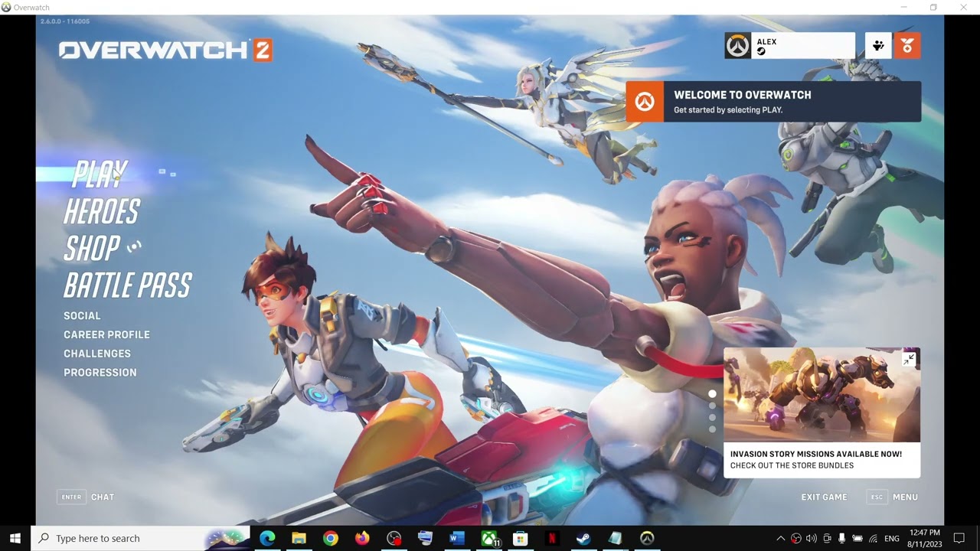
Task: Click the Overwatch taskbar icon
Action: click(x=647, y=539)
